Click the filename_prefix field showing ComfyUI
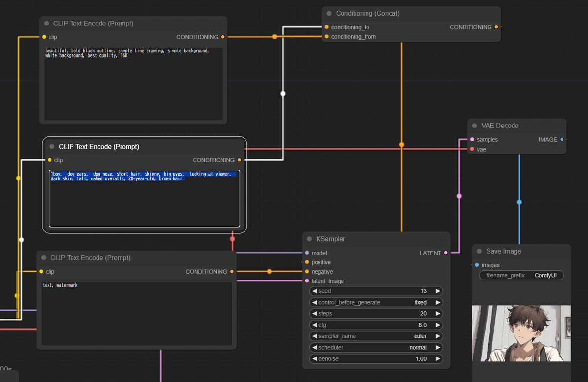Image resolution: width=588 pixels, height=382 pixels. [x=521, y=276]
